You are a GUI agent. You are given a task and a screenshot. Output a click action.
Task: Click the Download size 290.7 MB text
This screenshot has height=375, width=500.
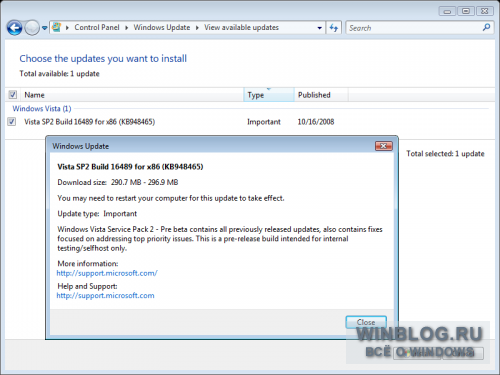(x=118, y=182)
